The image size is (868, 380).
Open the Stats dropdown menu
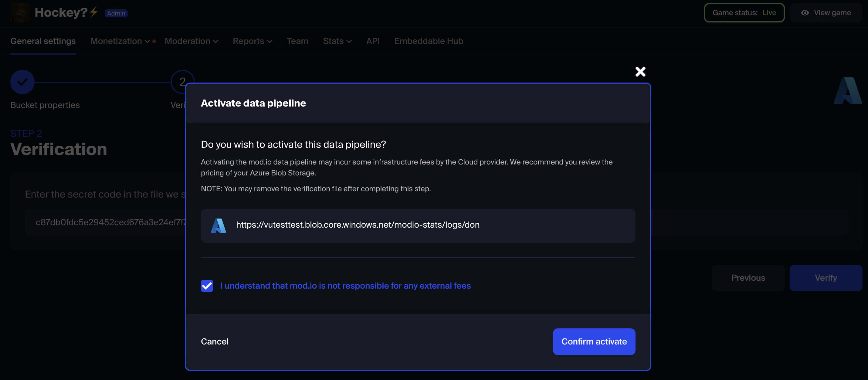click(x=337, y=41)
